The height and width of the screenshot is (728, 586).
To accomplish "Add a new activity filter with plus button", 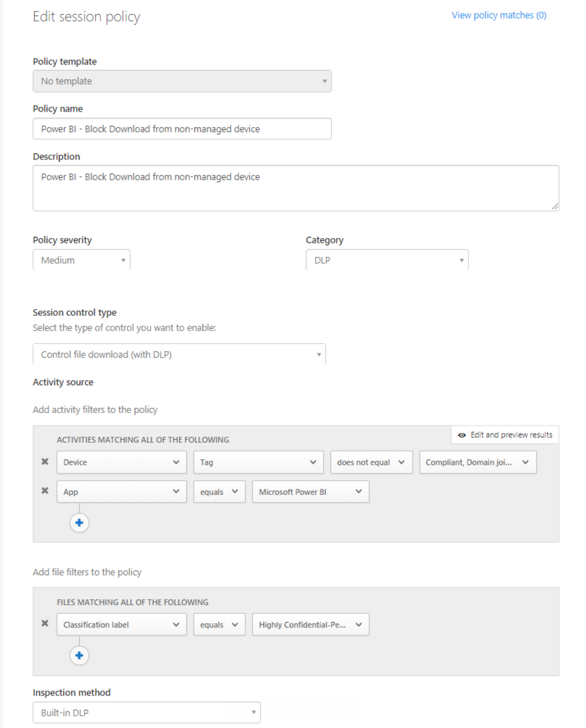I will (x=79, y=522).
